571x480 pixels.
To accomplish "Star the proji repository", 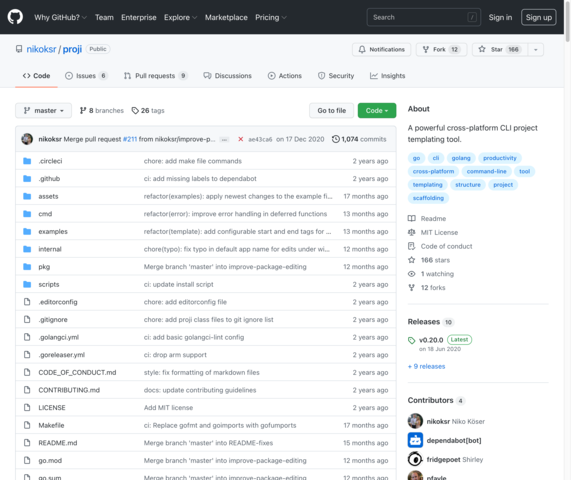I will pos(500,49).
